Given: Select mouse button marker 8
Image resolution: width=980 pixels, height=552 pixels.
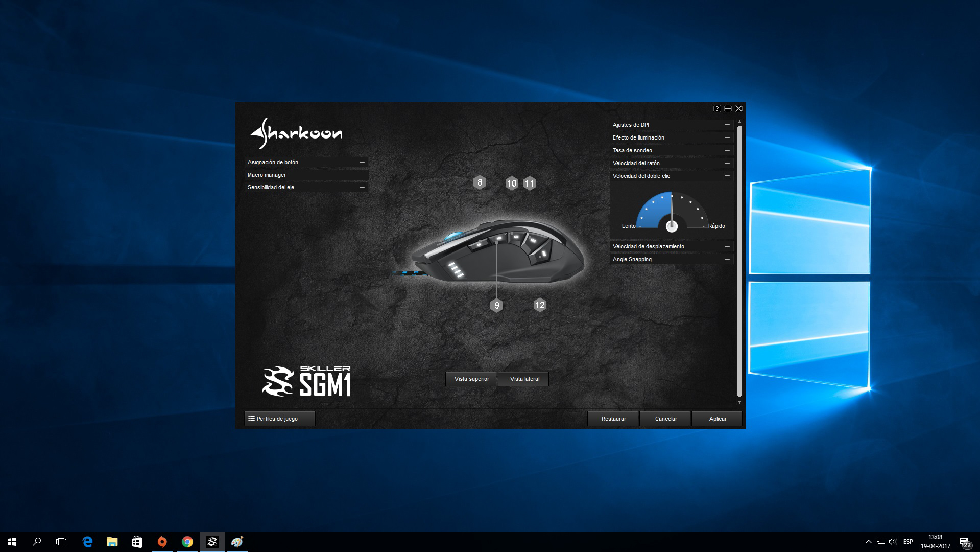Looking at the screenshot, I should click(x=480, y=182).
